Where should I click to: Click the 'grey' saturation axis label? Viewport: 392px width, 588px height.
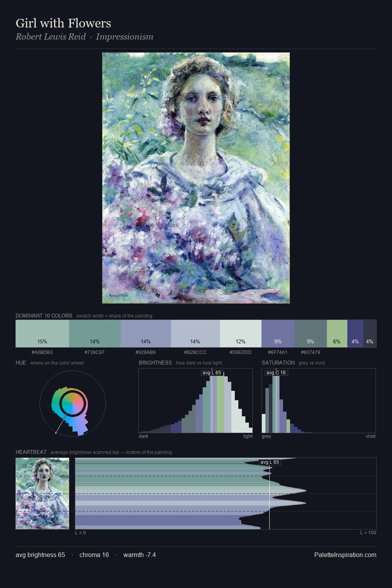[x=267, y=436]
